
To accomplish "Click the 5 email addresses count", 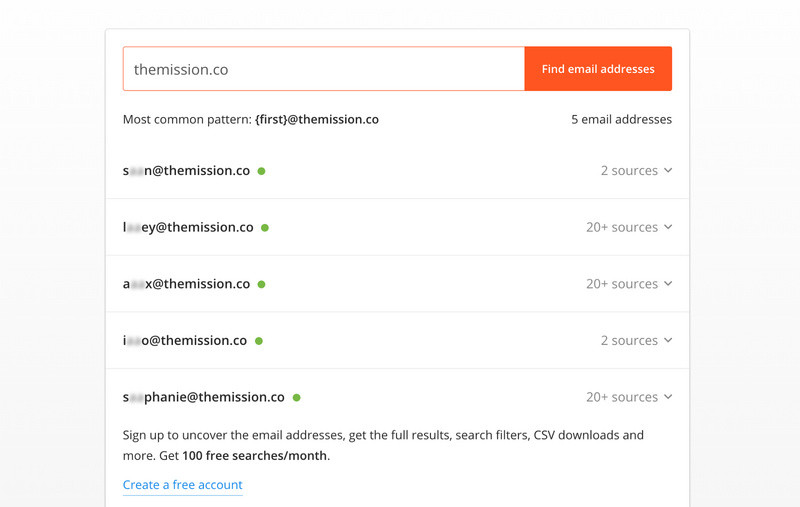I will point(621,120).
